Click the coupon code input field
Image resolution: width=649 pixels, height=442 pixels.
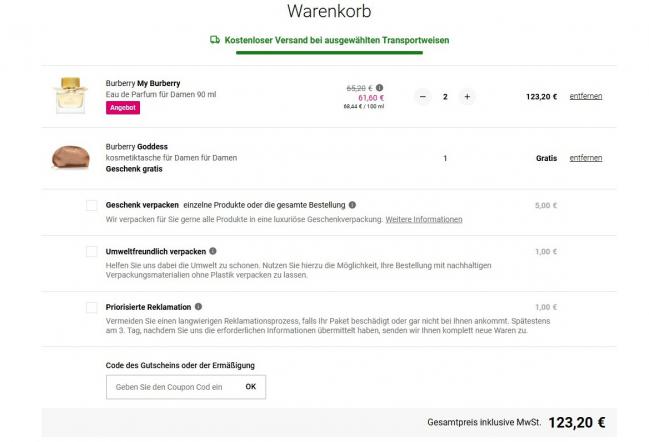click(171, 386)
